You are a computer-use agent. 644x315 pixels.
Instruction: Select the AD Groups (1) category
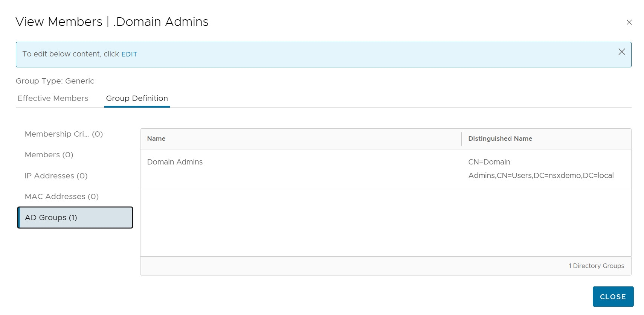(75, 218)
